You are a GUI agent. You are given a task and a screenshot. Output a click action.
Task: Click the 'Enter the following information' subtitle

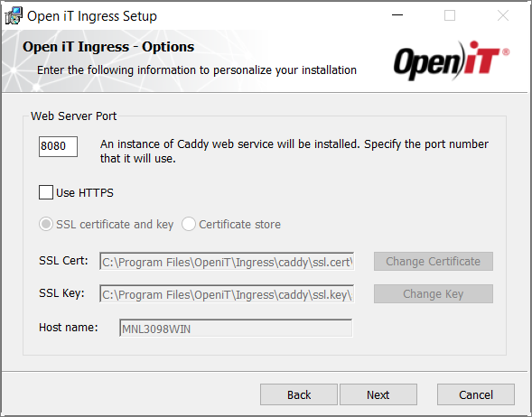point(197,70)
